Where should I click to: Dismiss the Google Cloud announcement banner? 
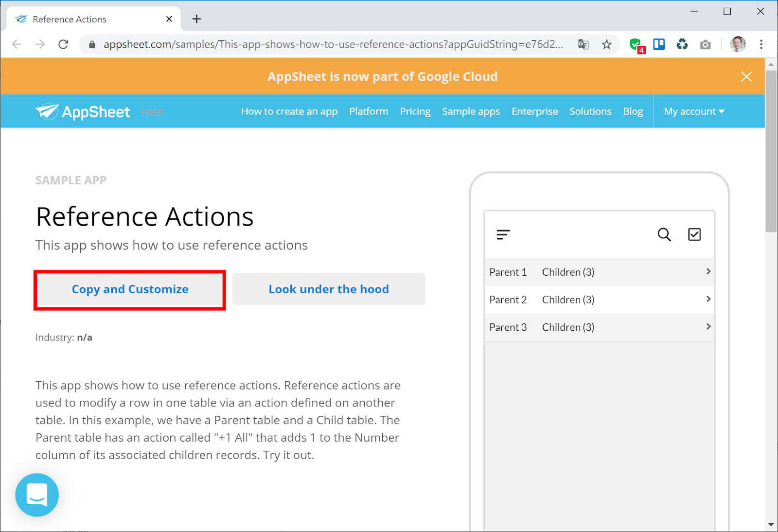746,76
